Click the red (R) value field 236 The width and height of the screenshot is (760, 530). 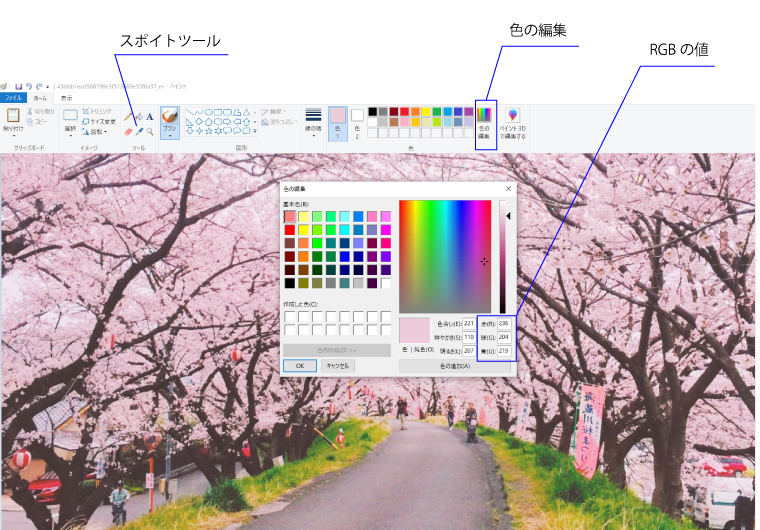point(504,323)
